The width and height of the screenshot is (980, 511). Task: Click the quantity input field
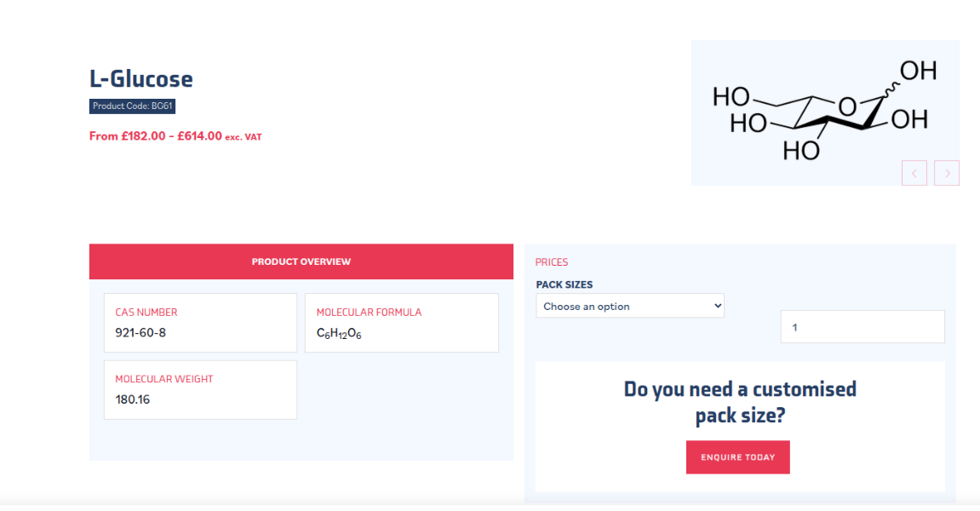click(x=862, y=327)
